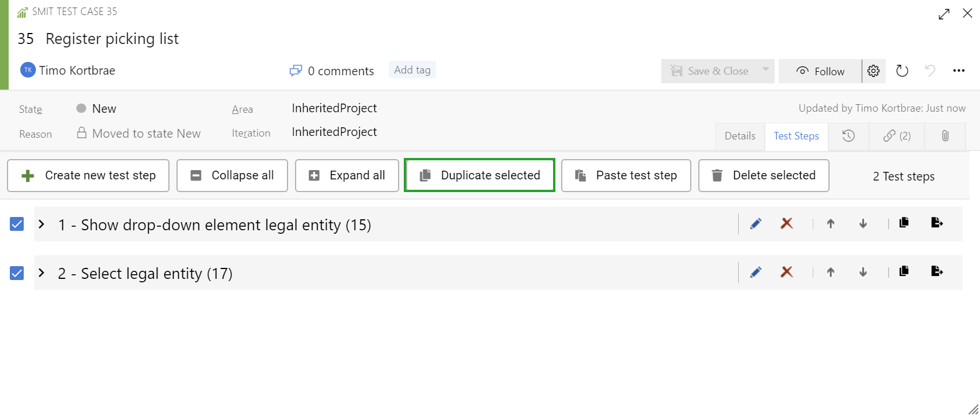Open the Links (2) tab
Screen dimensions: 980x416
[897, 136]
